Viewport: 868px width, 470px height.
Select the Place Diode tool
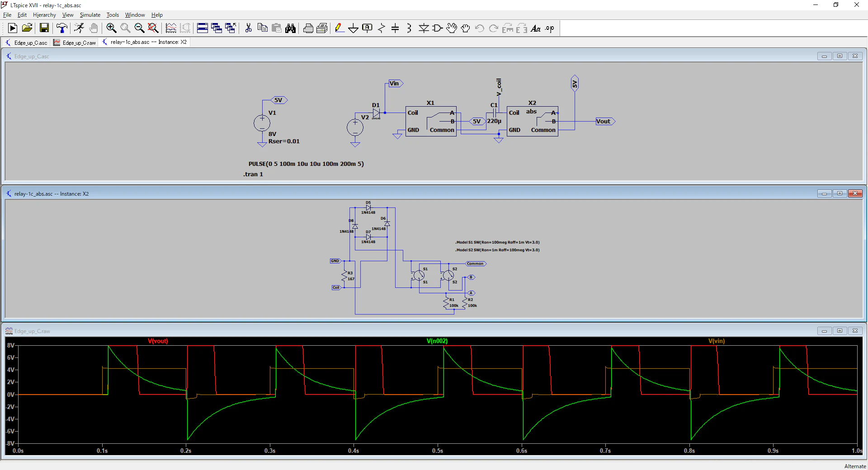(x=424, y=28)
